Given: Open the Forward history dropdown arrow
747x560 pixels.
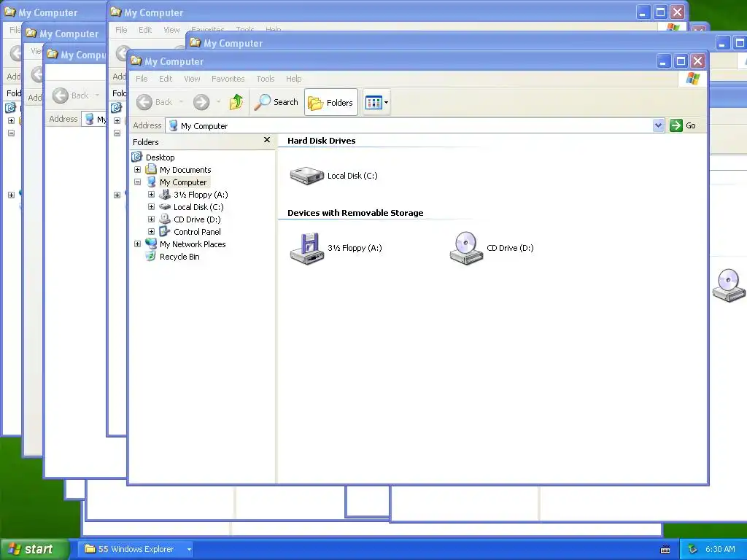Looking at the screenshot, I should 219,102.
